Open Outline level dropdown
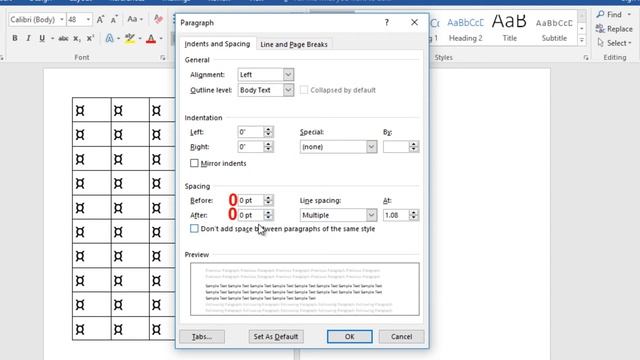This screenshot has height=360, width=640. (288, 90)
